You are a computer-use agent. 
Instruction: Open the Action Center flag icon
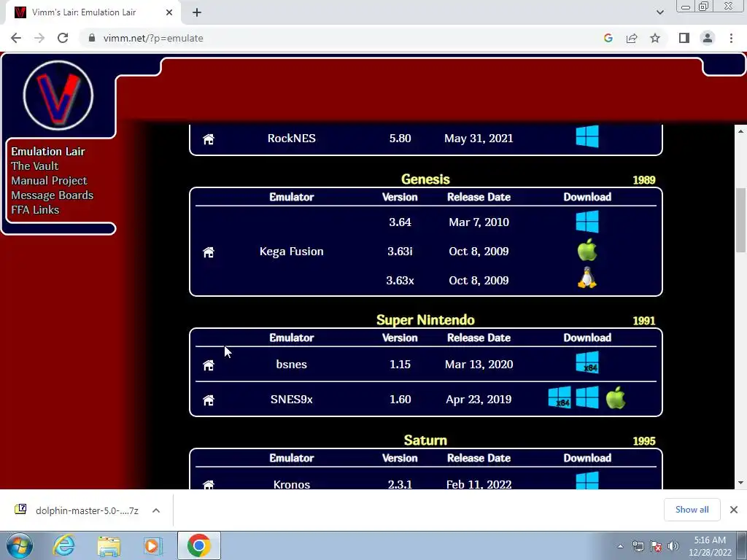(x=656, y=546)
